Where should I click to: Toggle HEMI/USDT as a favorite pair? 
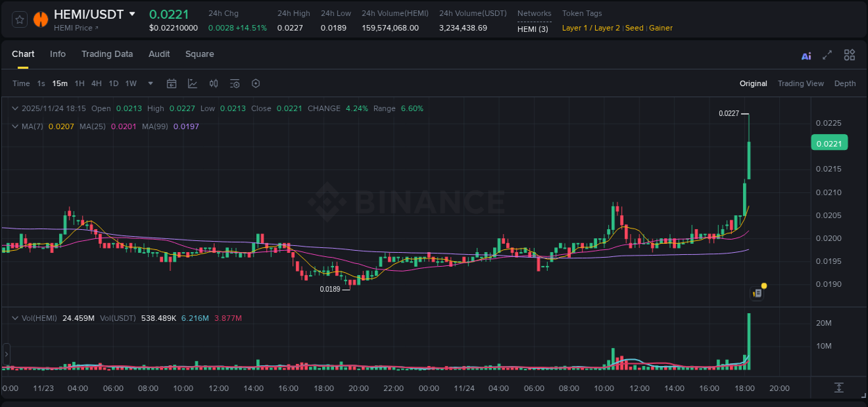pos(19,19)
